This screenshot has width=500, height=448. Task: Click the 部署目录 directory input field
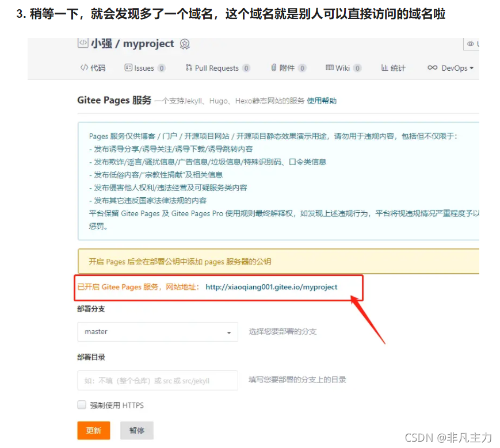coord(158,380)
